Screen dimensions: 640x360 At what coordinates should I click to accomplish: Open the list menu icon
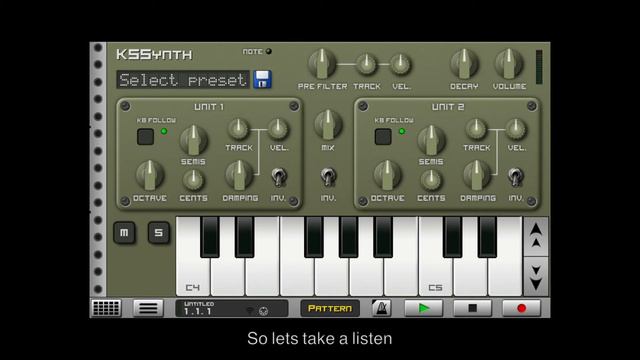point(148,308)
